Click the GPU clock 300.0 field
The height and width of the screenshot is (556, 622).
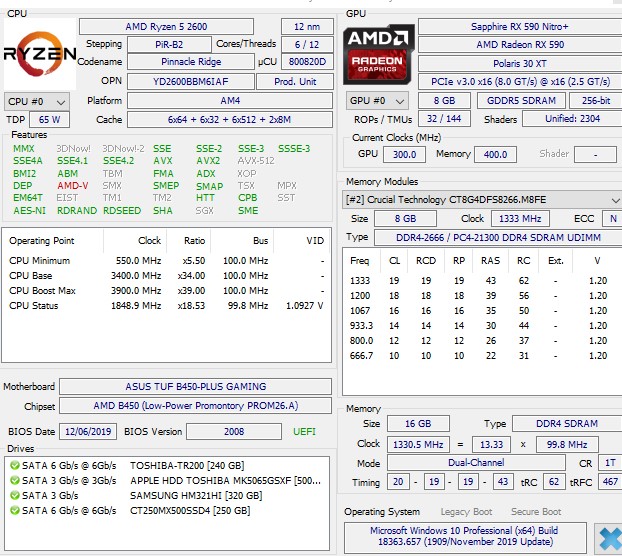(404, 155)
